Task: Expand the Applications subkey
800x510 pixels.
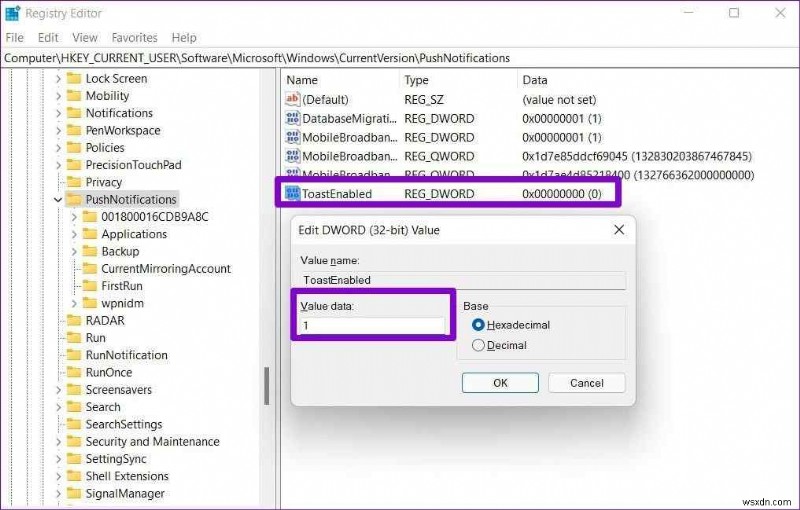Action: 74,235
